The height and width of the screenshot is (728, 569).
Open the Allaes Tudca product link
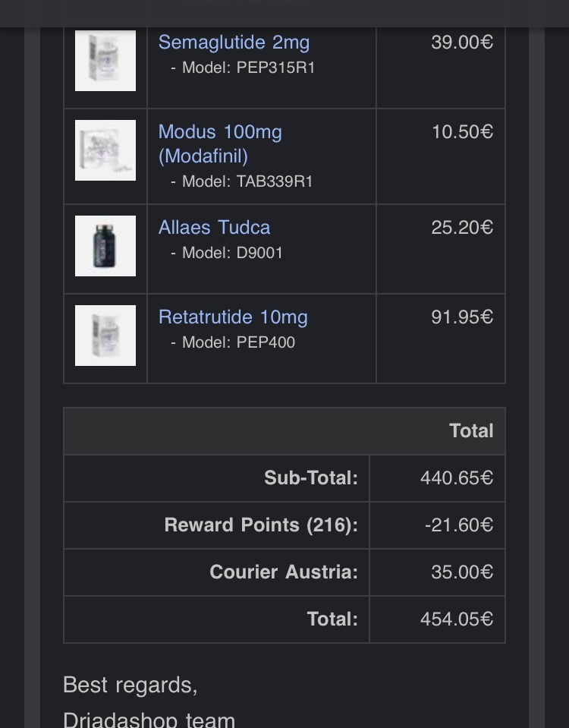(x=214, y=228)
